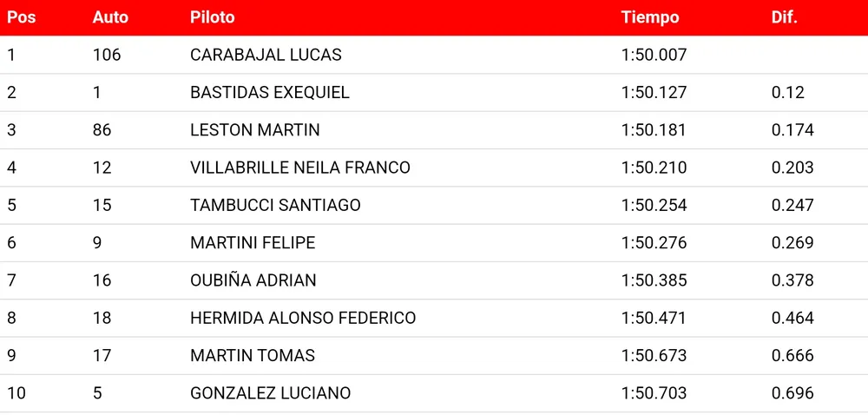
Task: Click HERMIDA ALONSO FEDERICO name
Action: click(x=303, y=319)
